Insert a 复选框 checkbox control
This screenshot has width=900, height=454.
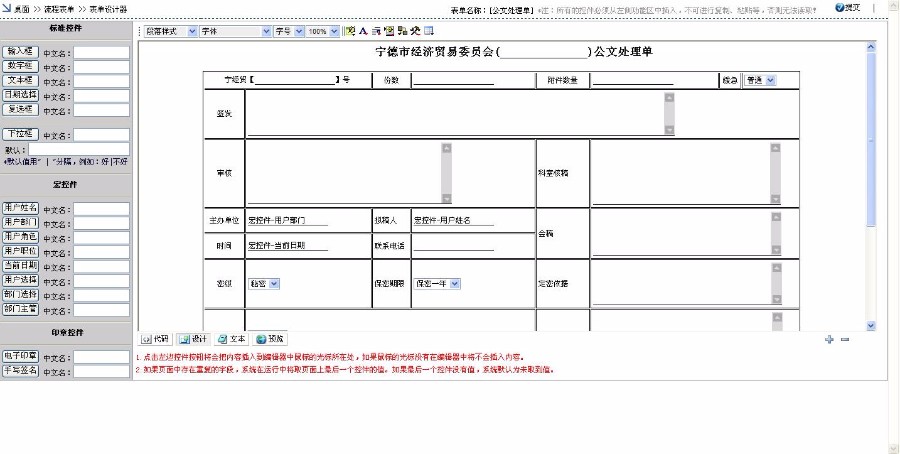pos(21,109)
